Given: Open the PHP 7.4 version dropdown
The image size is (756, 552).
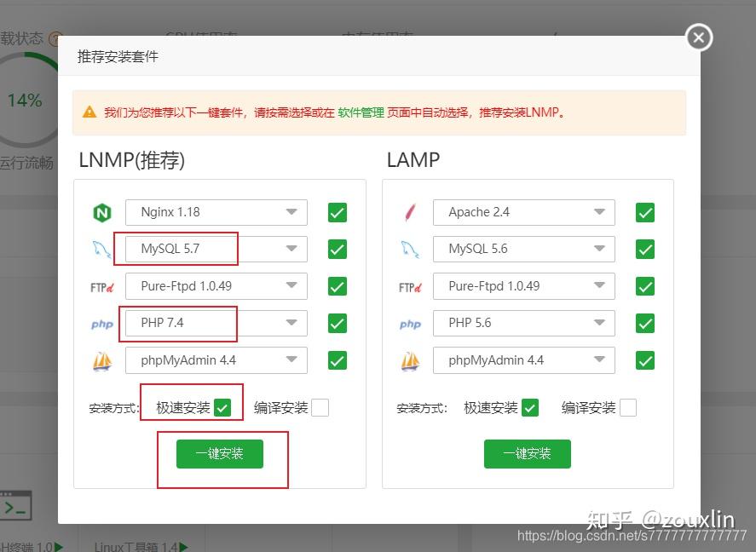Looking at the screenshot, I should 216,323.
